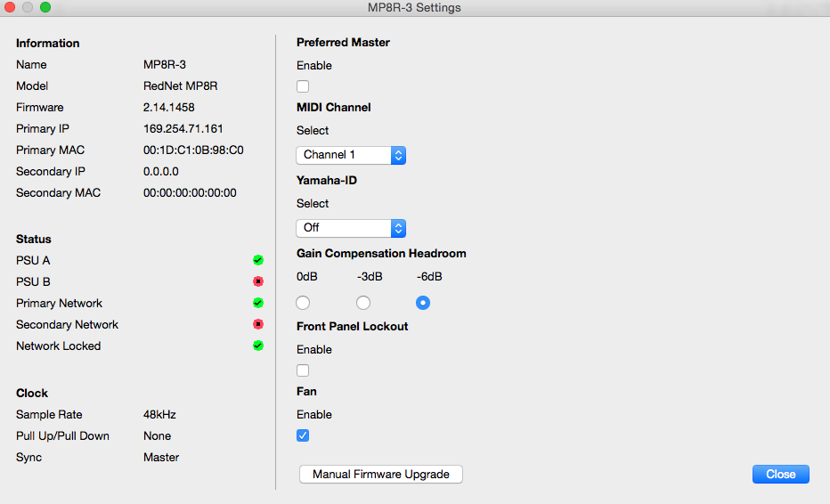Click the Network Locked green status icon
This screenshot has height=504, width=830.
pos(258,345)
